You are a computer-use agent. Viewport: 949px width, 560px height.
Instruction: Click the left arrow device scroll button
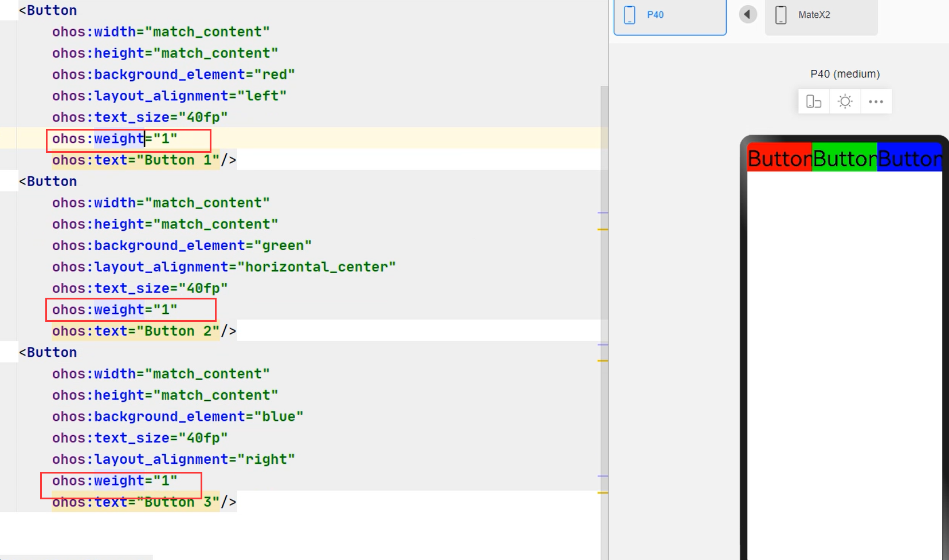point(747,14)
